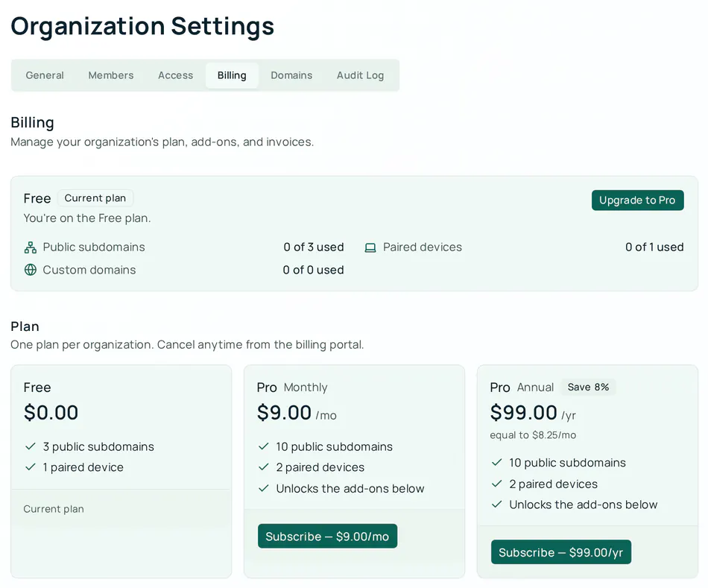Click checkmark beside '1 paired device'

[x=31, y=467]
